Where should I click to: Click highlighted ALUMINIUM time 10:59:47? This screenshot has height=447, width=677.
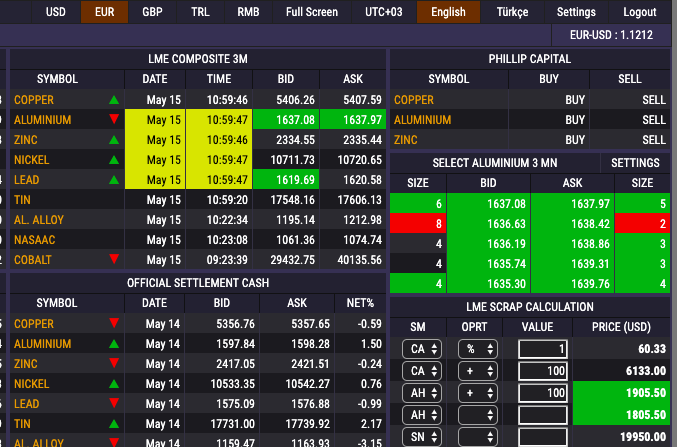(219, 120)
